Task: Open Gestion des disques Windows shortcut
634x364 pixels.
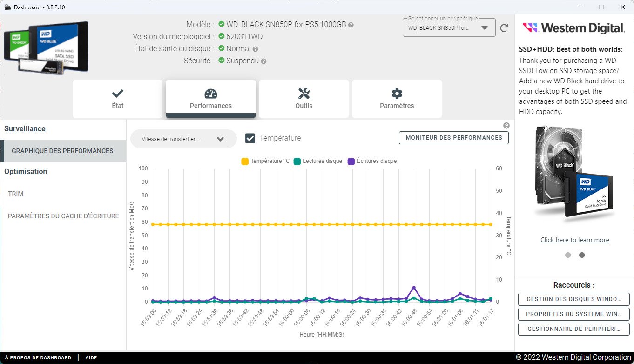Action: click(x=574, y=299)
